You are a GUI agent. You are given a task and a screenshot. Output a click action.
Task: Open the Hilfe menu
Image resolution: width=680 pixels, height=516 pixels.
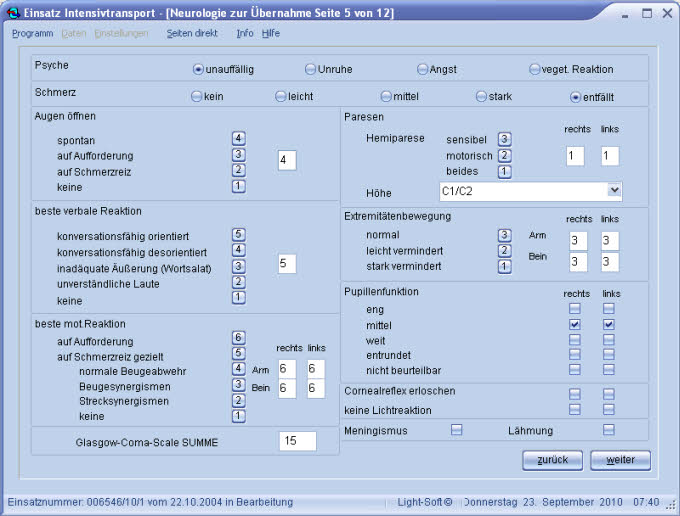coord(271,33)
